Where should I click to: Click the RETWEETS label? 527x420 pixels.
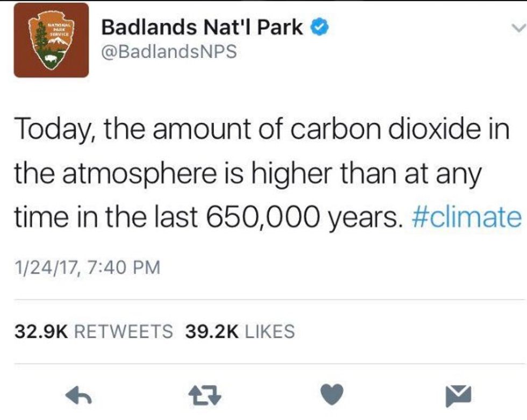123,331
